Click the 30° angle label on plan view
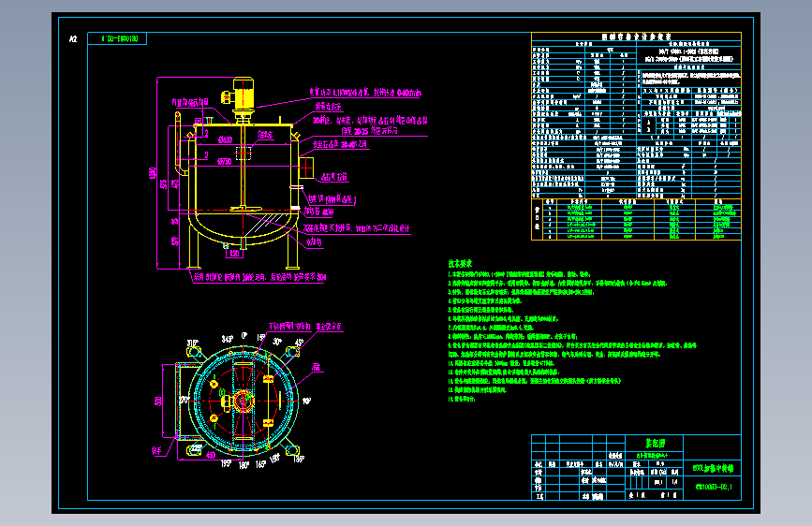The image size is (812, 526). [x=277, y=342]
